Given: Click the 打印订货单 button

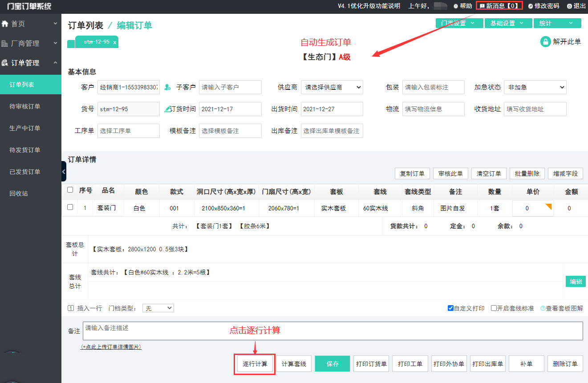Looking at the screenshot, I should coord(371,364).
